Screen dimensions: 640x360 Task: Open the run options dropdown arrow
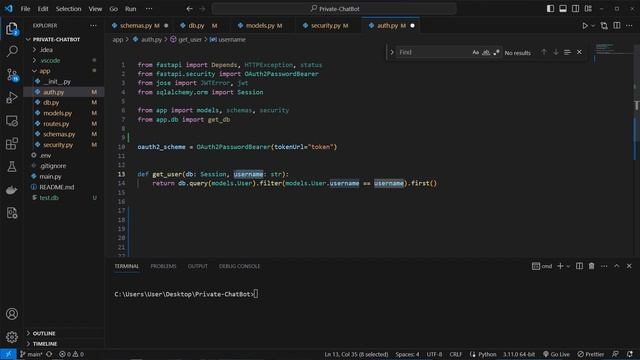(593, 26)
